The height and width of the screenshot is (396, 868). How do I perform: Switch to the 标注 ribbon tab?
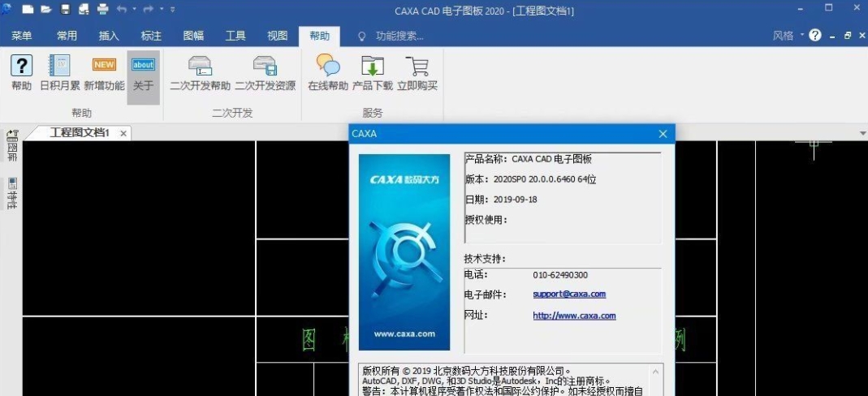point(151,36)
